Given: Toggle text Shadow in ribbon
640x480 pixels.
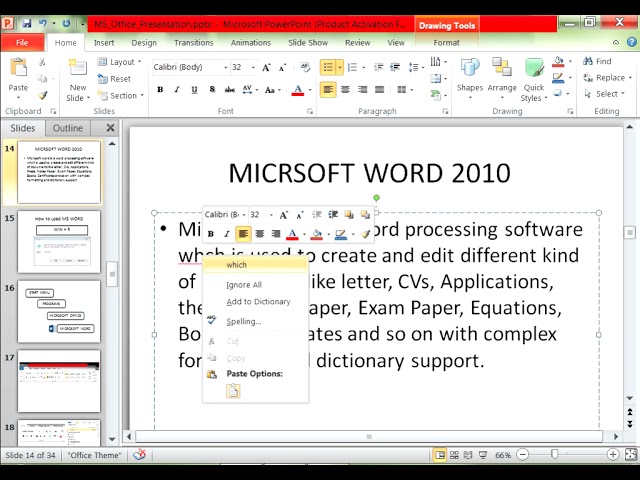Looking at the screenshot, I should [x=212, y=89].
